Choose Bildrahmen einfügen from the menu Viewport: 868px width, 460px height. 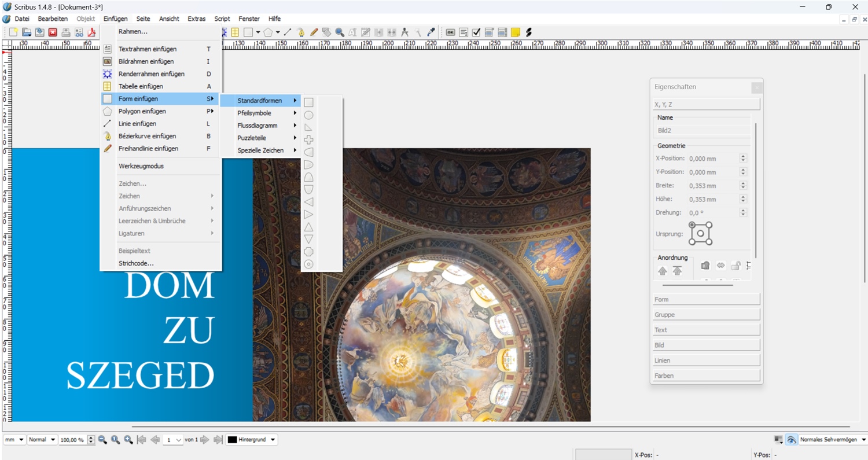tap(160, 61)
